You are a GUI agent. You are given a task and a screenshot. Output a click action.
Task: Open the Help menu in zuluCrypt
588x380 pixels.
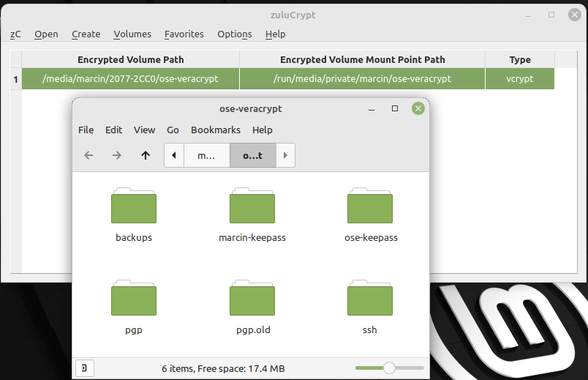tap(275, 34)
